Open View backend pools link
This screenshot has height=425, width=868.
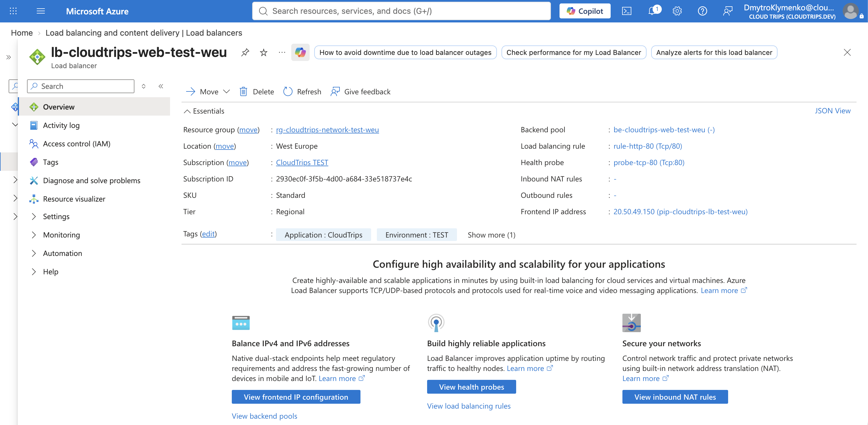[x=264, y=416]
